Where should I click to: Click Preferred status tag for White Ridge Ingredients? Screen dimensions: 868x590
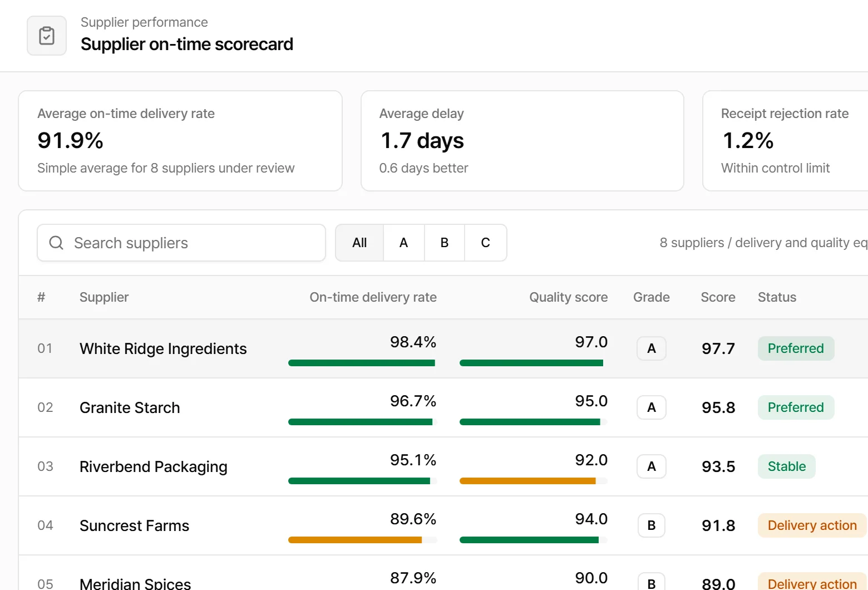[x=796, y=348]
